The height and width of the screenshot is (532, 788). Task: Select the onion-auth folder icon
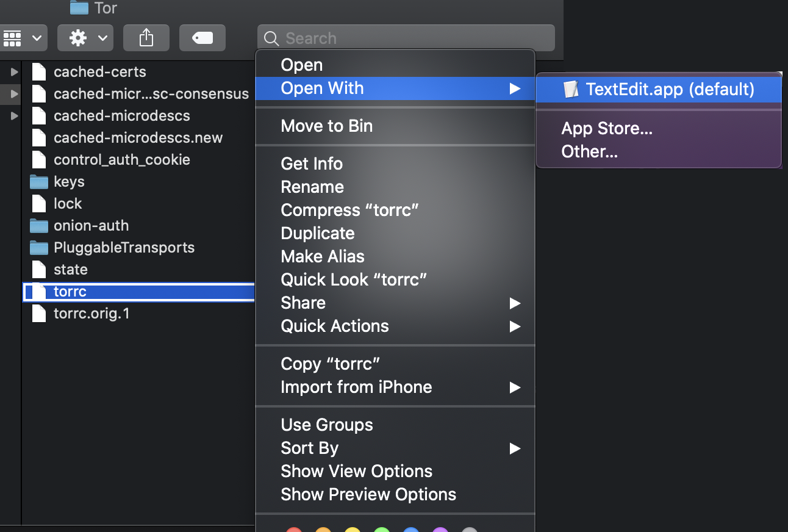pyautogui.click(x=39, y=226)
